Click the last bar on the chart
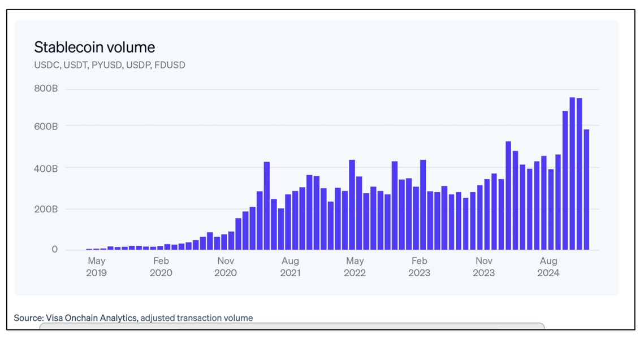The width and height of the screenshot is (644, 339). tap(586, 190)
